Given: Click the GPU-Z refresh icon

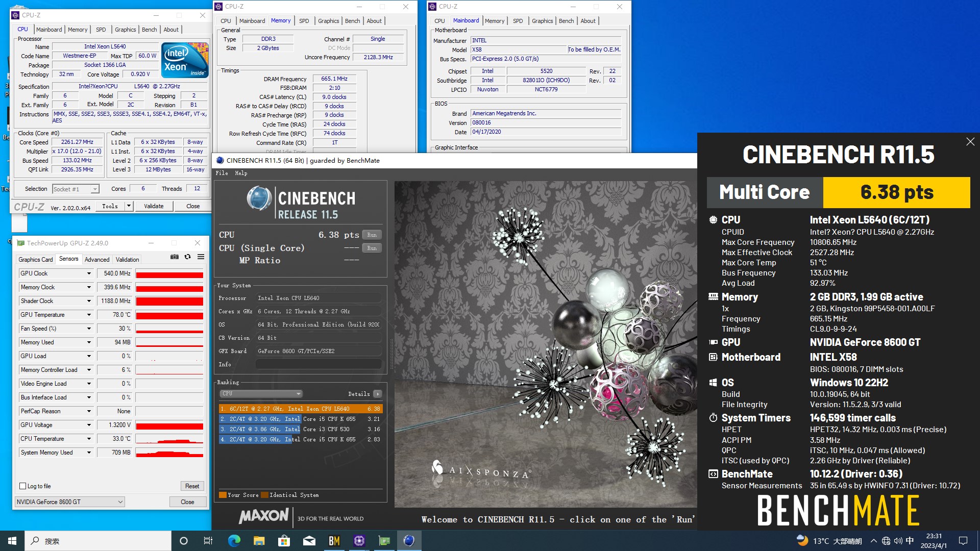Looking at the screenshot, I should click(x=187, y=257).
